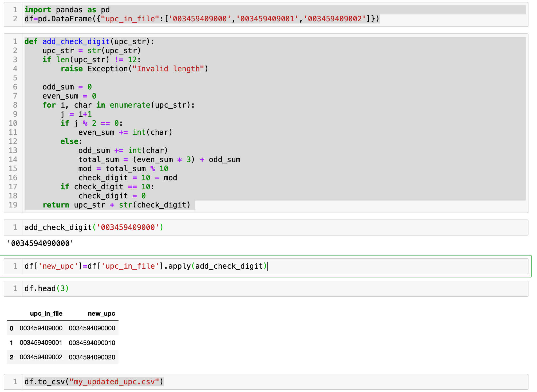Click the 'my_updated_upc.csv' string
537x392 pixels.
(114, 382)
